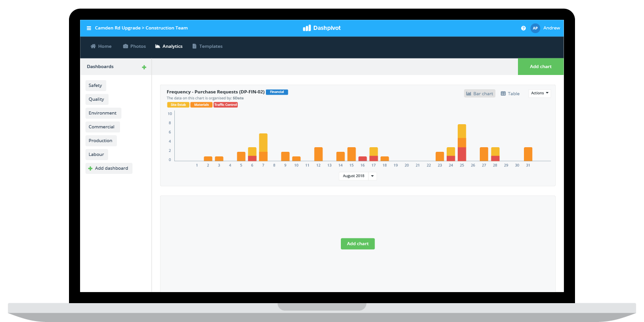Click the bar for day 31
The image size is (644, 322).
tap(528, 154)
